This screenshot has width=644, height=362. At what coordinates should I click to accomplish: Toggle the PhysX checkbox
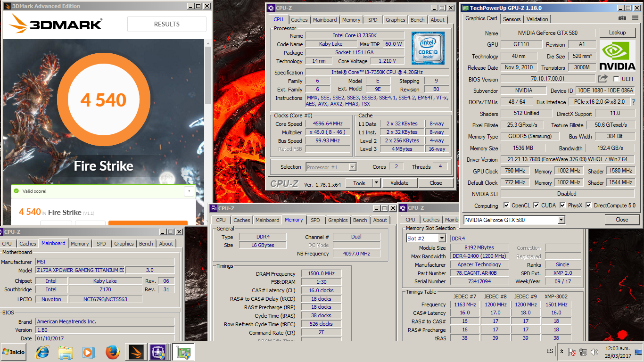click(562, 206)
